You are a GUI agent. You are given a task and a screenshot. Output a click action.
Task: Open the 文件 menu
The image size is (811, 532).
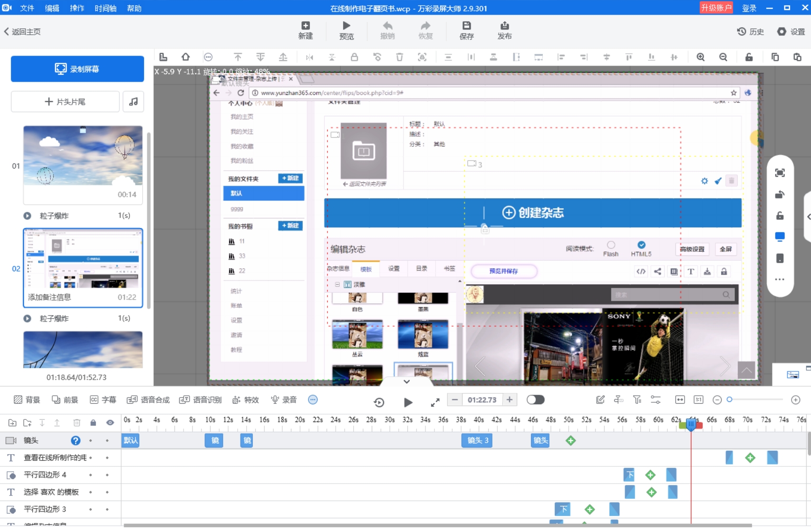pos(27,8)
